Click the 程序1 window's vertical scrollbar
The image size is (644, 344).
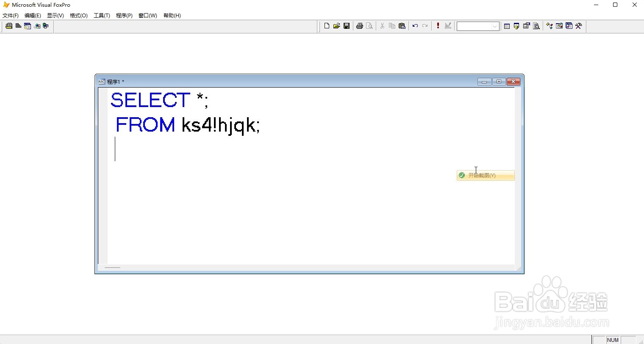click(518, 176)
